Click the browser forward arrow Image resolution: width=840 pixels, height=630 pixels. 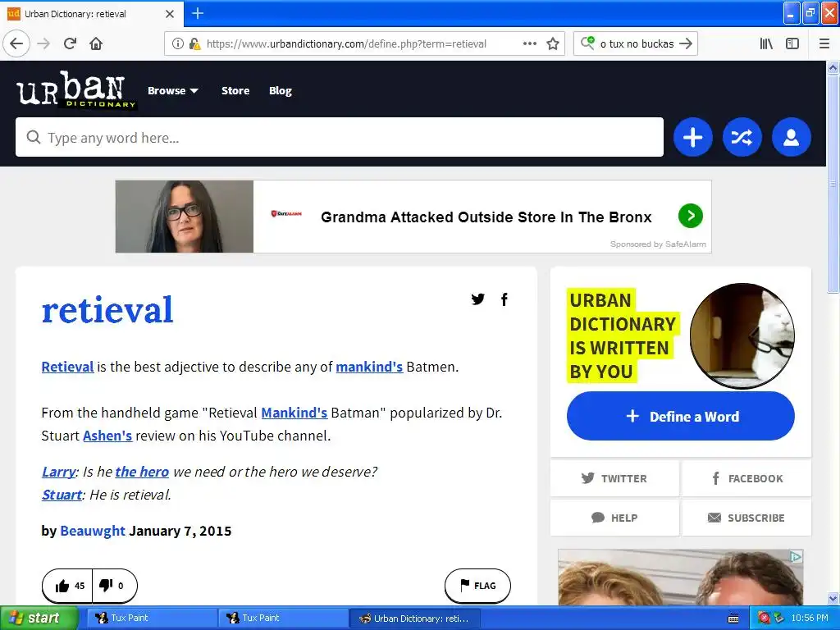tap(43, 43)
